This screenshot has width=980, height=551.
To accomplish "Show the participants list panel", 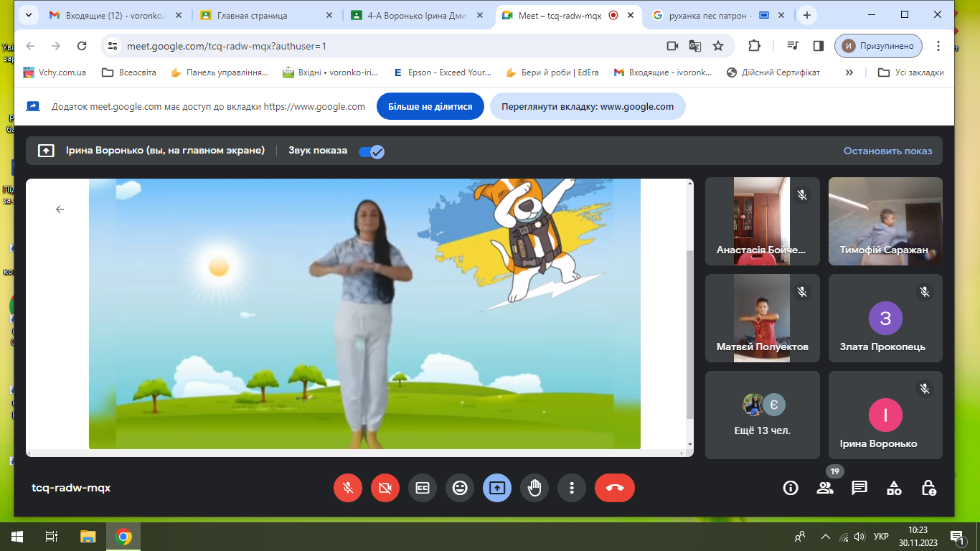I will (825, 488).
